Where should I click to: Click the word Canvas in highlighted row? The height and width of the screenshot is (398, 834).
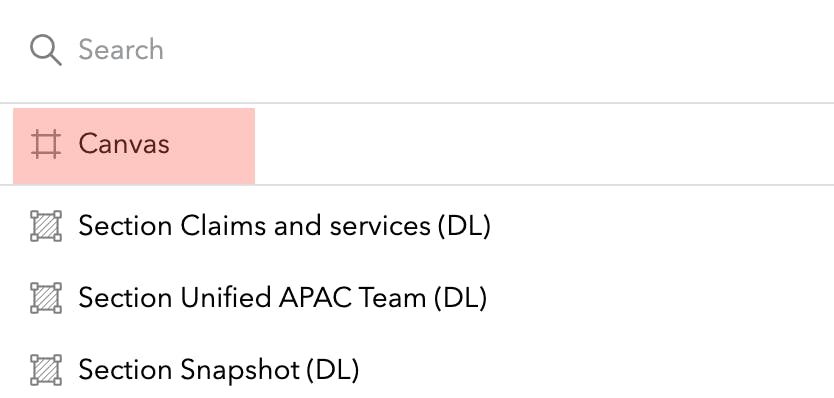point(124,144)
